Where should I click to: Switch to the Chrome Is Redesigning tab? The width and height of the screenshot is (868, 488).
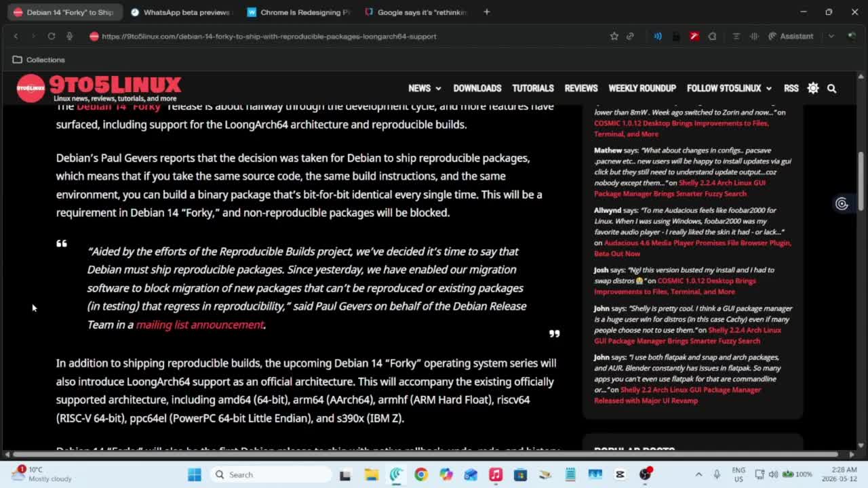coord(298,12)
